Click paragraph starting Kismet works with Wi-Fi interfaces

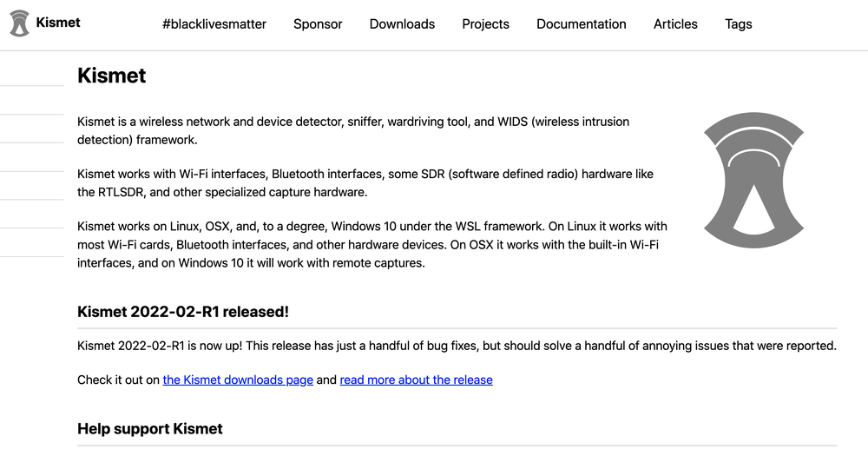click(365, 183)
